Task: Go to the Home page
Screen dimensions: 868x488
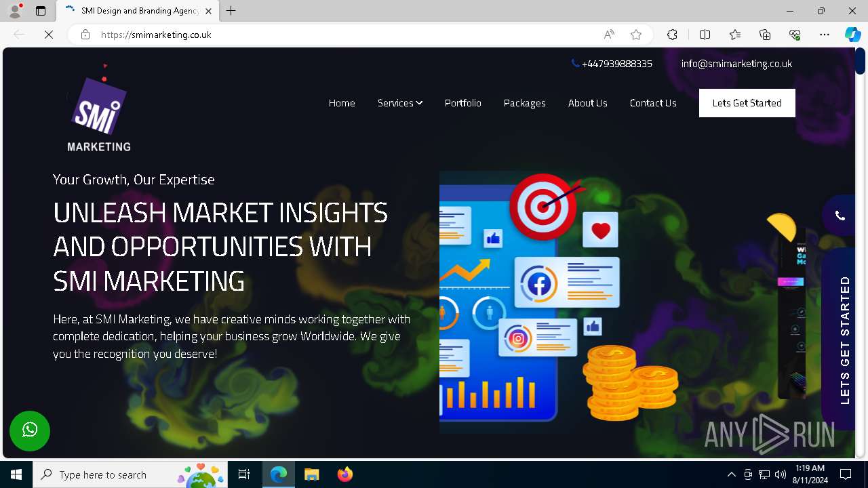Action: 342,103
